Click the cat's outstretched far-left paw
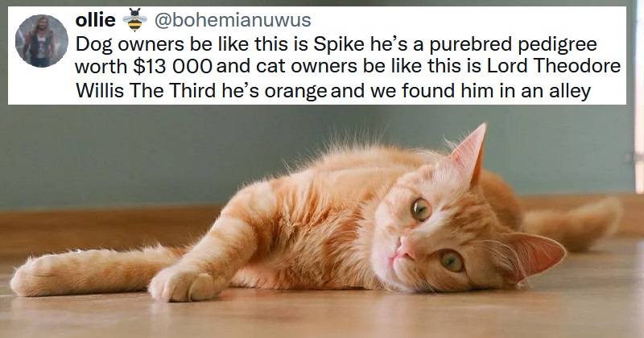The image size is (644, 338). click(35, 276)
